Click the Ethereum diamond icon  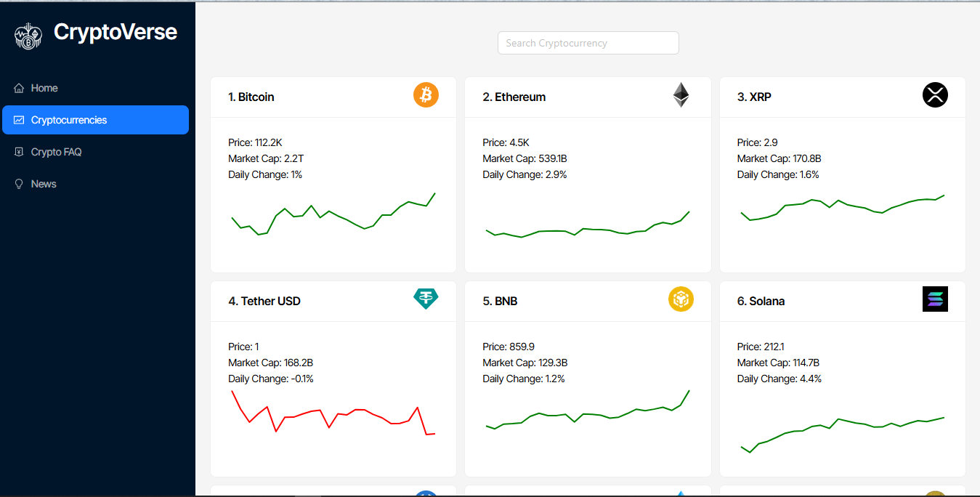tap(681, 95)
